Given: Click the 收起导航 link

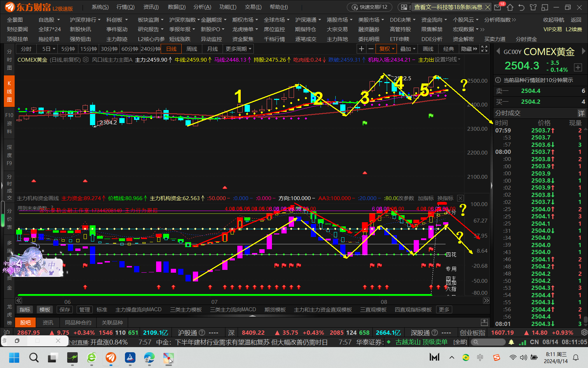Looking at the screenshot, I should [x=554, y=20].
